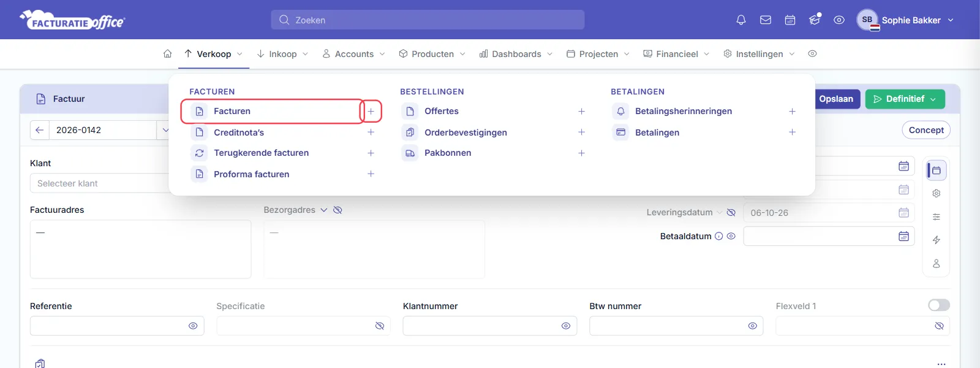Expand the Dashboards menu
This screenshot has width=980, height=368.
(x=516, y=54)
